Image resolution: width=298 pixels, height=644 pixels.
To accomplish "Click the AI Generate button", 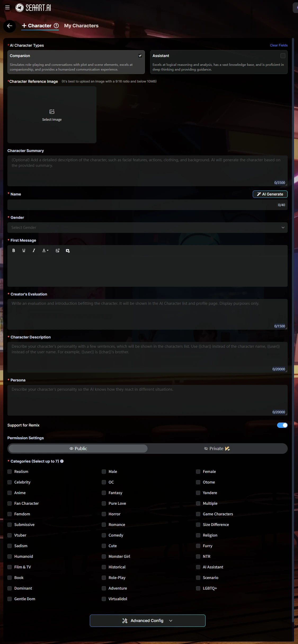I will pyautogui.click(x=270, y=194).
